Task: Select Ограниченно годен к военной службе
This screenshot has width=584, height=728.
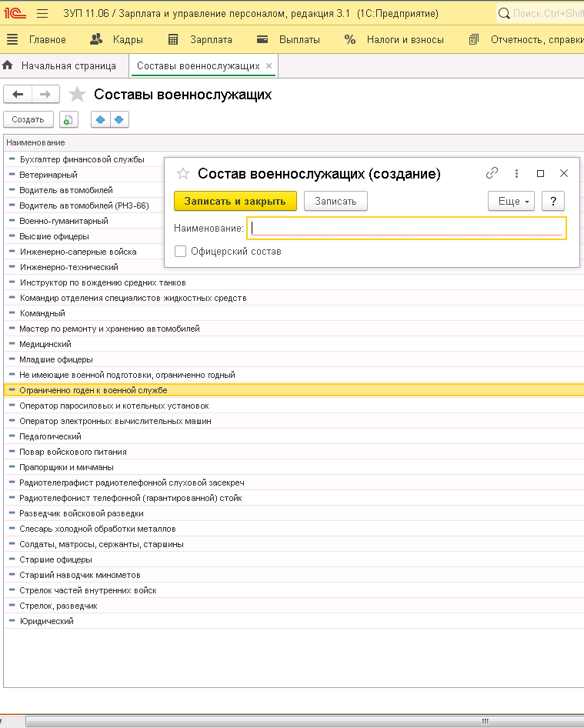Action: 292,390
